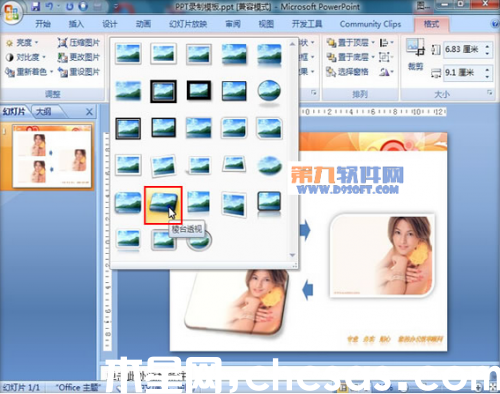The image size is (500, 394).
Task: Switch to the 大纲 outline pane tab
Action: click(44, 111)
